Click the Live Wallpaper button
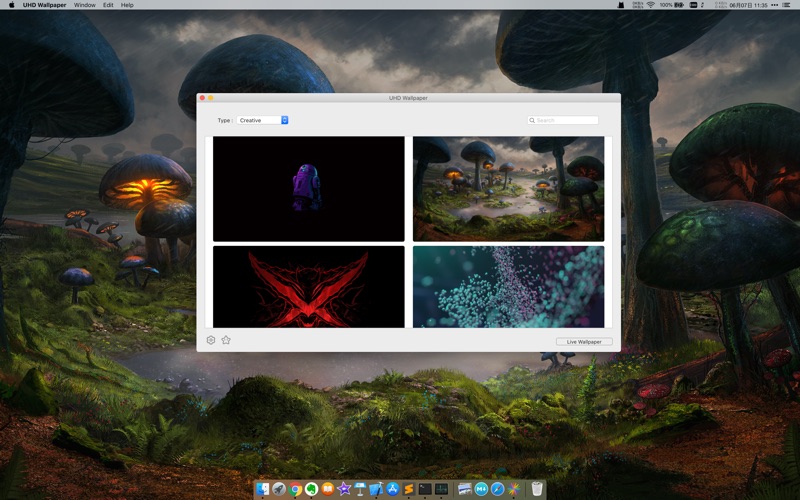The height and width of the screenshot is (500, 800). [x=584, y=342]
